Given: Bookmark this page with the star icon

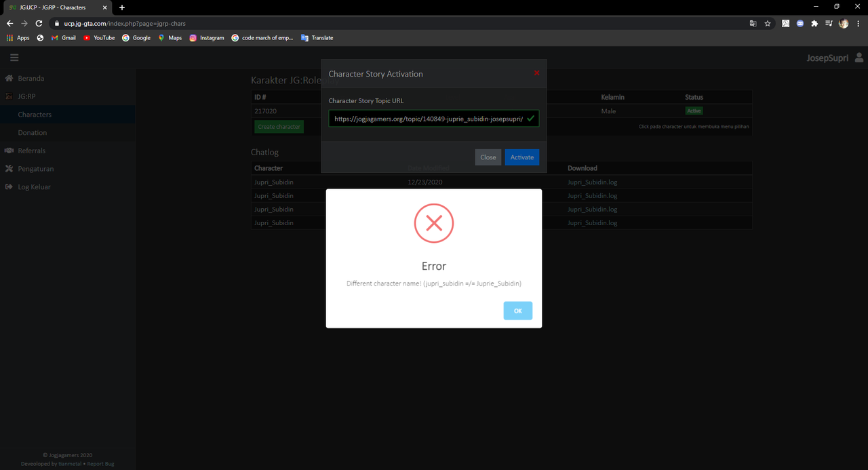Looking at the screenshot, I should coord(768,23).
